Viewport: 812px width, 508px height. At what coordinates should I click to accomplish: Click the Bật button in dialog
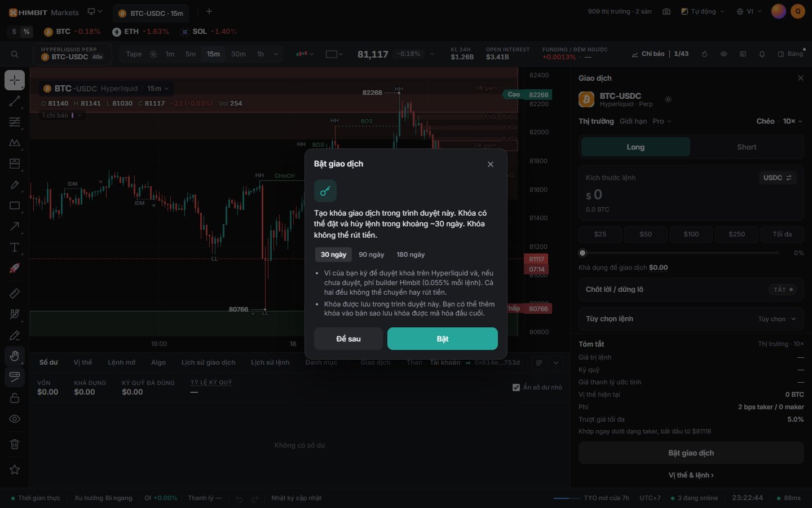click(443, 339)
